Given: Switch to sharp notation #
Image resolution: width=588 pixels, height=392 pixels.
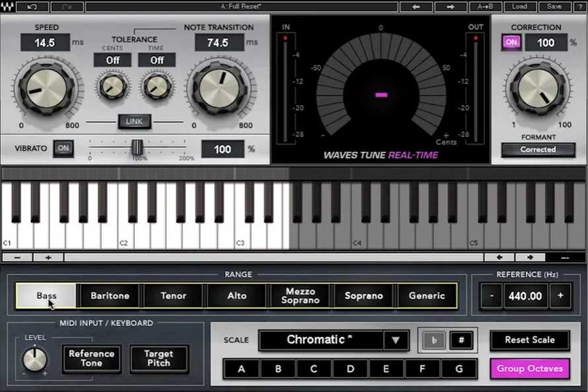Looking at the screenshot, I should [461, 340].
